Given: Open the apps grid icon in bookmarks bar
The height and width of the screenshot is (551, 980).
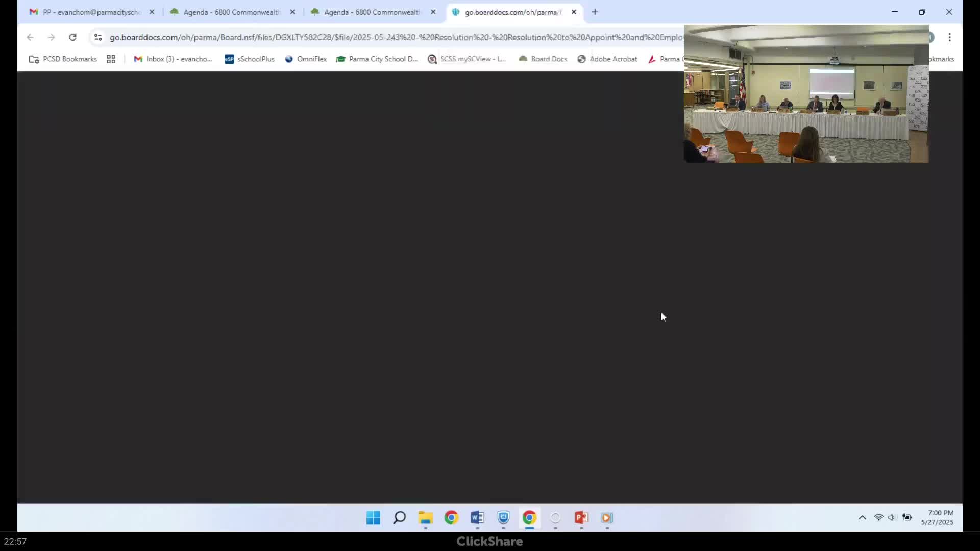Looking at the screenshot, I should tap(111, 59).
